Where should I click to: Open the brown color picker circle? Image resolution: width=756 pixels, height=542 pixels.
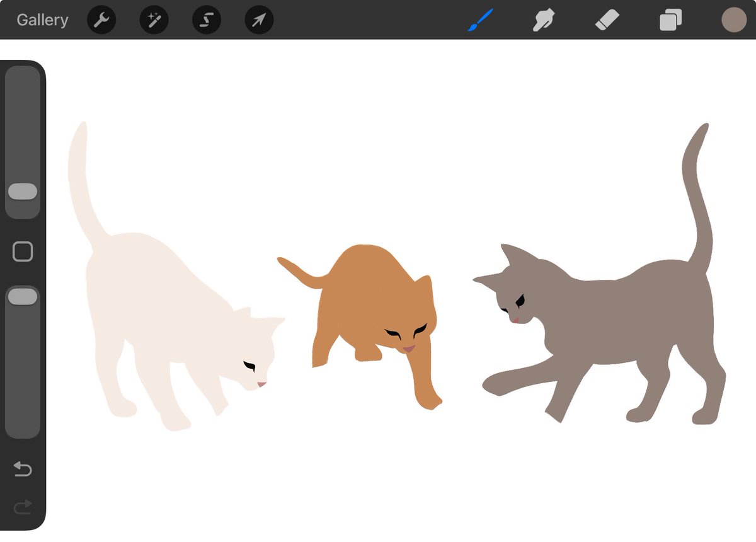(734, 20)
